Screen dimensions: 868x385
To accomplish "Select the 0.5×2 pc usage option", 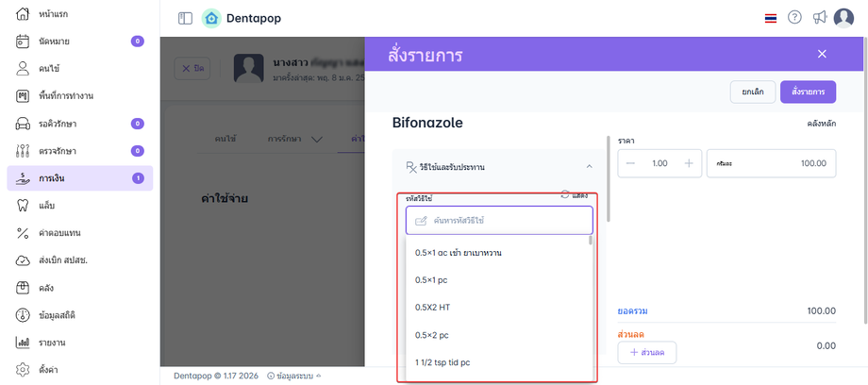I will (x=431, y=335).
